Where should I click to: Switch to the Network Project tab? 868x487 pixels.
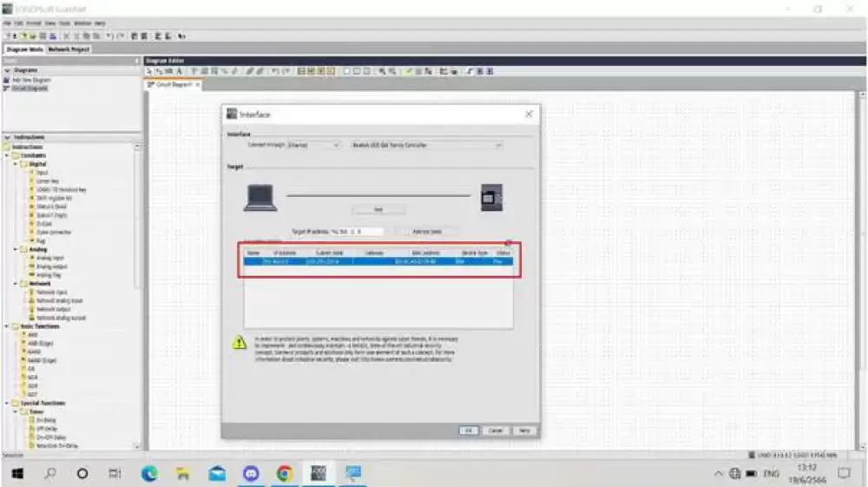coord(69,49)
